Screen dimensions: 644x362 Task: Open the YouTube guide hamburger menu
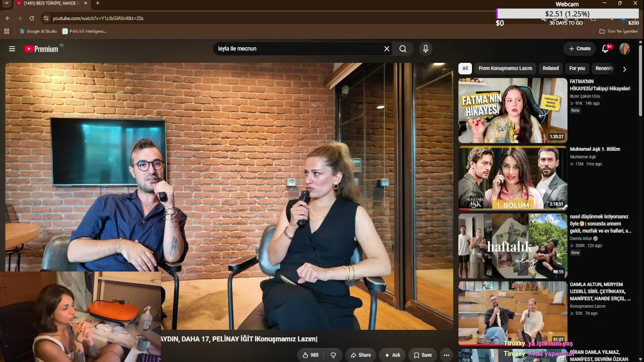tap(12, 49)
